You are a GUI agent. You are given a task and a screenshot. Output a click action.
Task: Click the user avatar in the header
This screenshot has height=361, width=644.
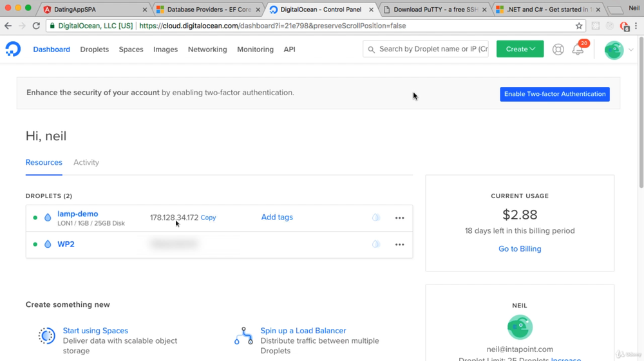[x=614, y=50]
